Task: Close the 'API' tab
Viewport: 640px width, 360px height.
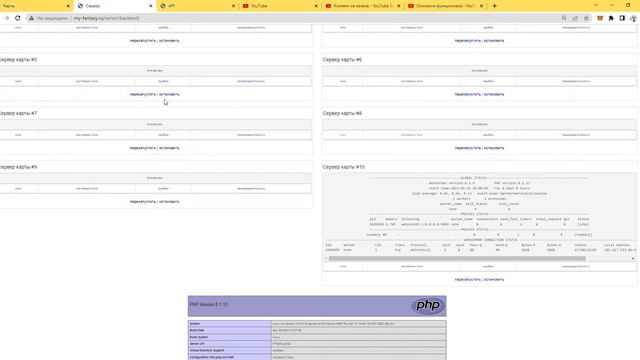Action: click(x=233, y=6)
